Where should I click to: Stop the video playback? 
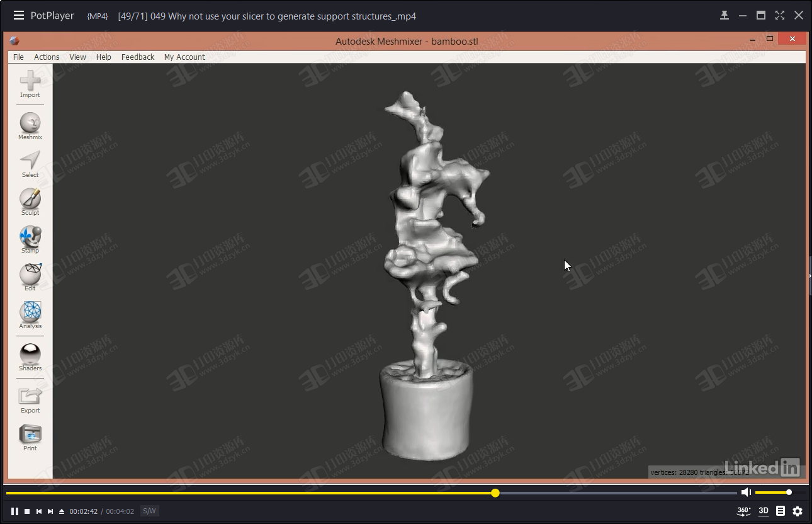click(x=27, y=511)
